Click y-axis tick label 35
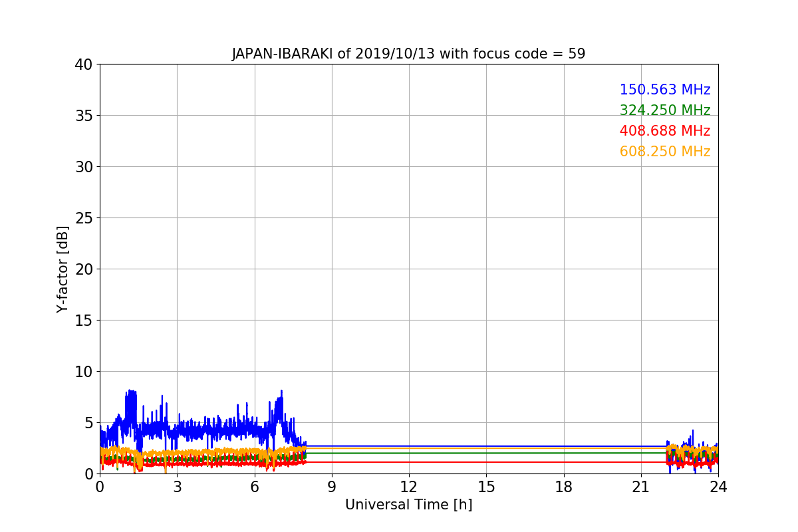Image resolution: width=798 pixels, height=532 pixels. tap(83, 116)
